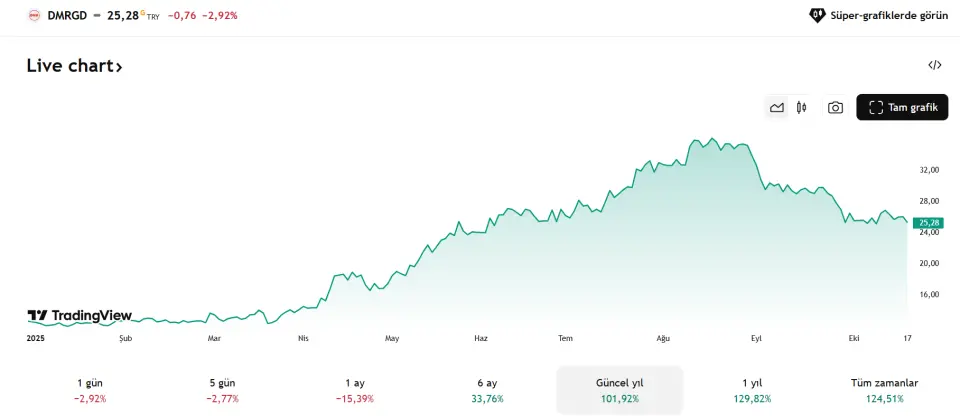The width and height of the screenshot is (960, 416).
Task: Click the fullscreen icon in Tam grafik
Action: [x=875, y=107]
